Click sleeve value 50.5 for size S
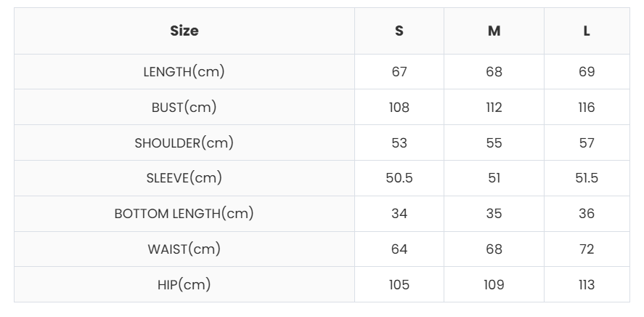Screen dimensions: 644x317 (399, 178)
